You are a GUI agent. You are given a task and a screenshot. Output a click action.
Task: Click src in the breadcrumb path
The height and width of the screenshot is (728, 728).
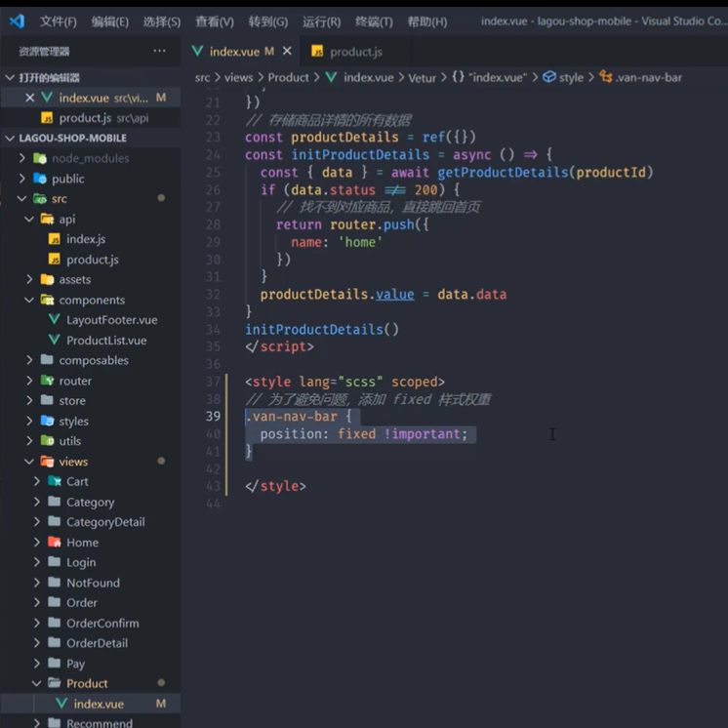[x=202, y=77]
